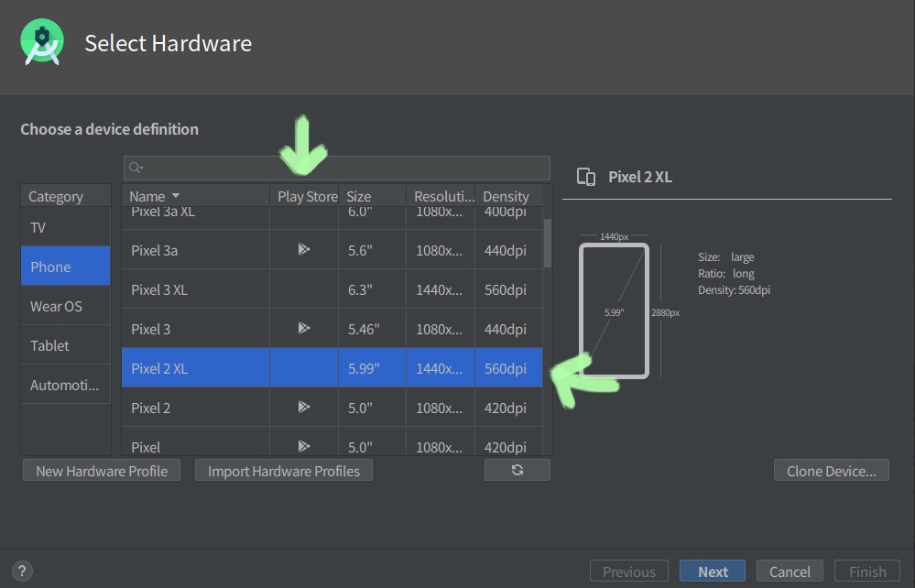Viewport: 915px width, 588px height.
Task: Click the Clone Device button
Action: 832,470
